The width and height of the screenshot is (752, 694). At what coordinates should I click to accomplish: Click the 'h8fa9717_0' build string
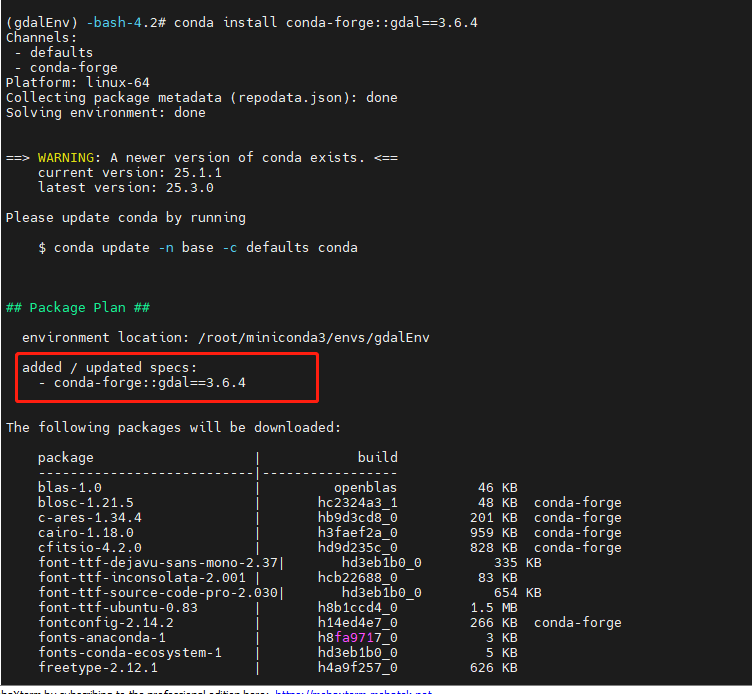(357, 637)
